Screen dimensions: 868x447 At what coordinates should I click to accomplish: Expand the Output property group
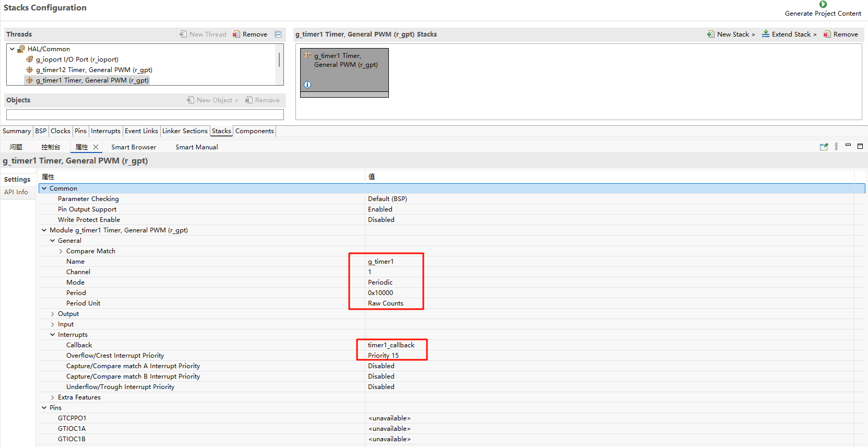53,314
